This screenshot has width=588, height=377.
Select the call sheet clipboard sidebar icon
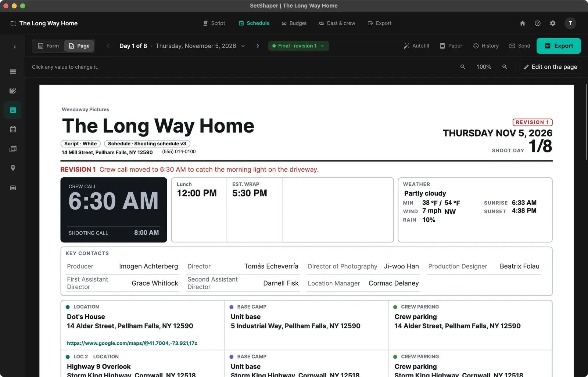[13, 110]
